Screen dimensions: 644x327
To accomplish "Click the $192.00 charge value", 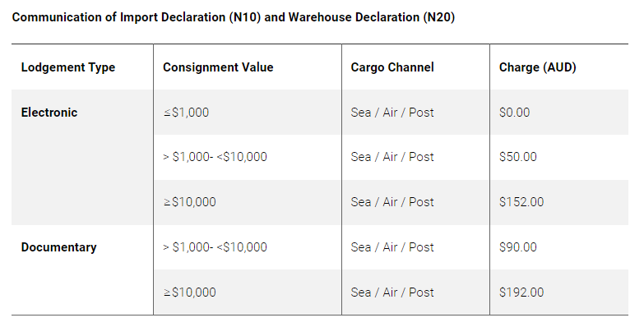I will [x=521, y=292].
